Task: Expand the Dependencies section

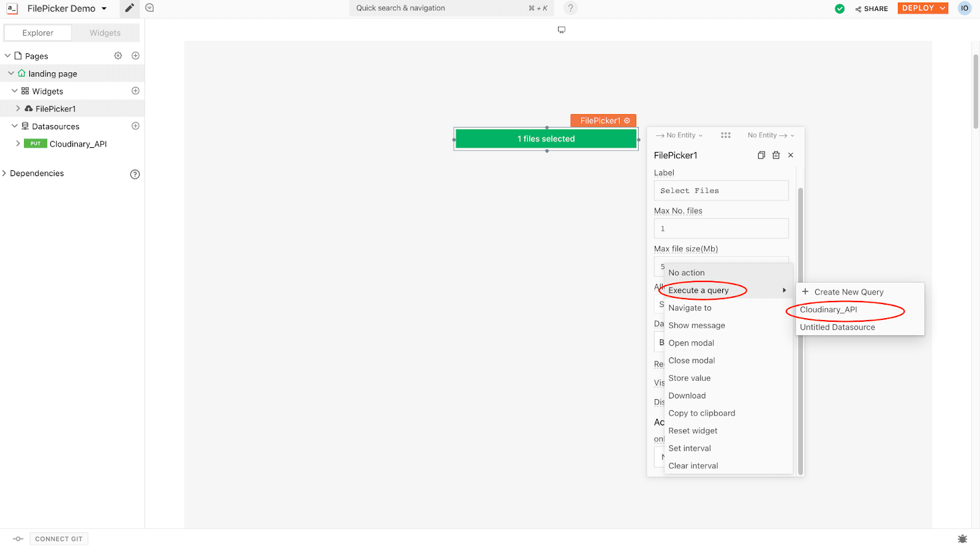Action: pyautogui.click(x=5, y=173)
